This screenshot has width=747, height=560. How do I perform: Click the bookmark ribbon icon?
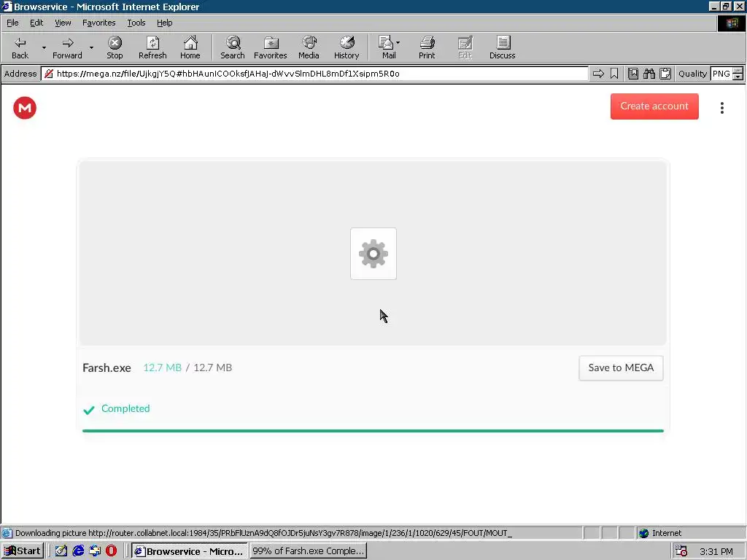[x=614, y=74]
